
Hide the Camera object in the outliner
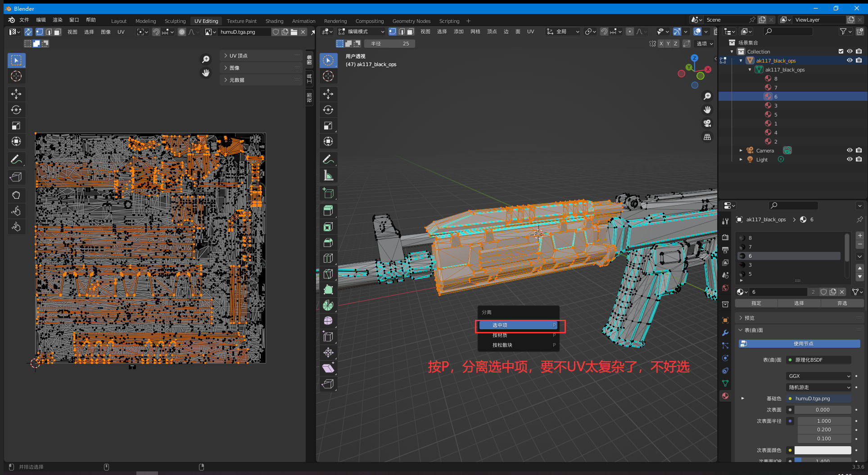pyautogui.click(x=850, y=150)
